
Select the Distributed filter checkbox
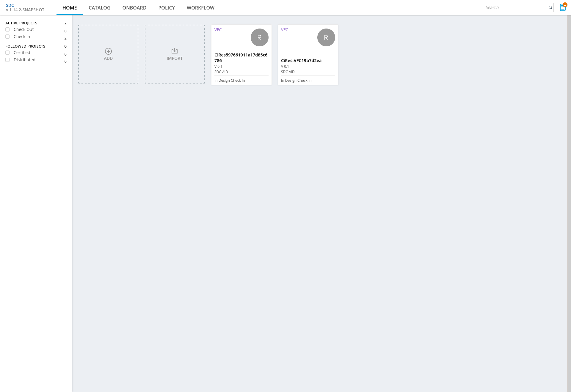[7, 60]
